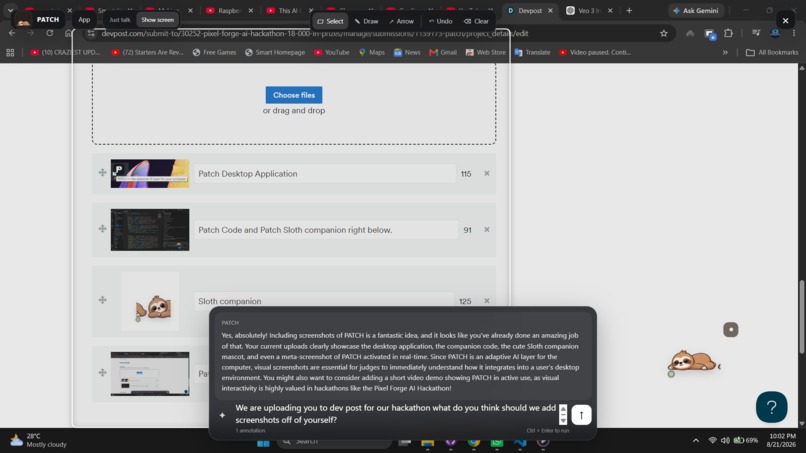Close the Devpost browser tab
Image resolution: width=806 pixels, height=453 pixels.
coord(550,10)
